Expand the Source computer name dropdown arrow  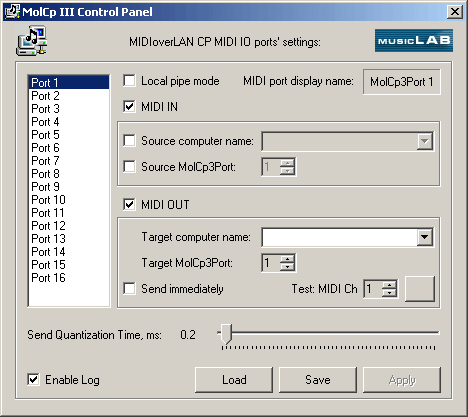(x=424, y=141)
